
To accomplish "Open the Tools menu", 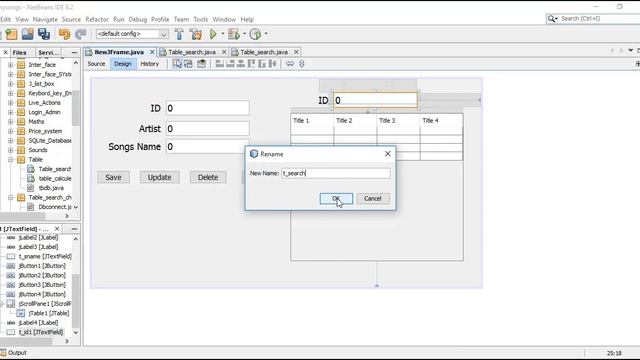I will point(200,20).
